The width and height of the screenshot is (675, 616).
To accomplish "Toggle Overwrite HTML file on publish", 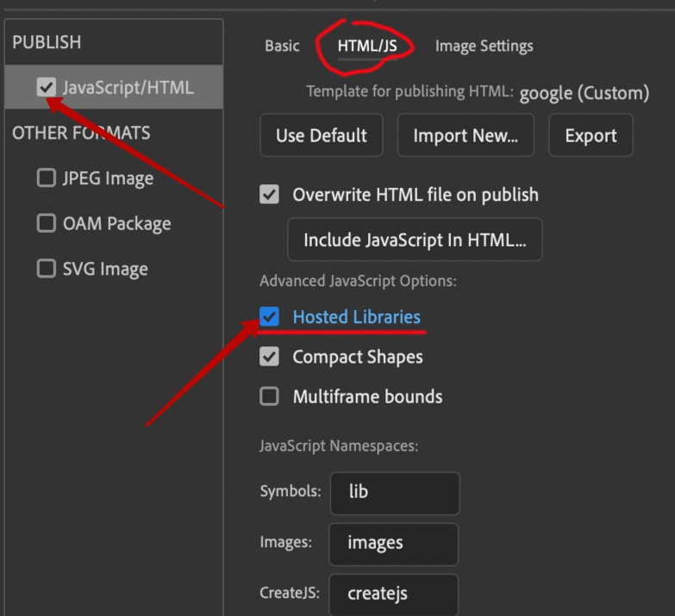I will tap(269, 194).
